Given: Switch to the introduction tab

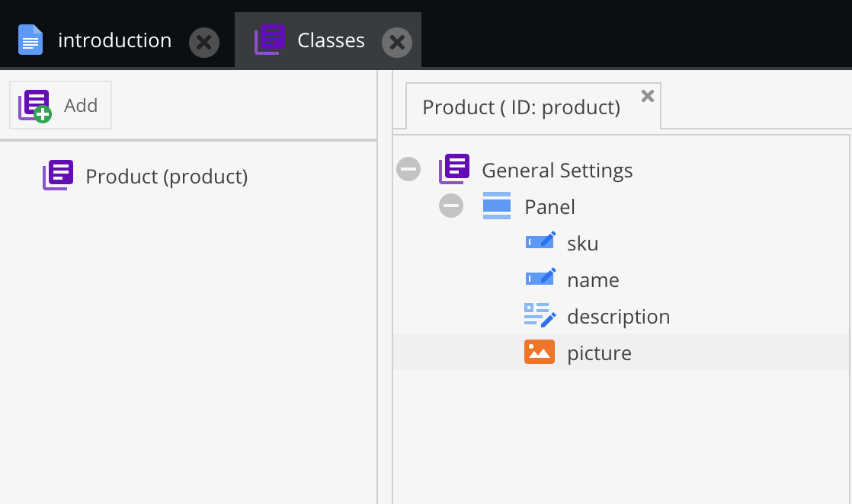Looking at the screenshot, I should coord(114,40).
